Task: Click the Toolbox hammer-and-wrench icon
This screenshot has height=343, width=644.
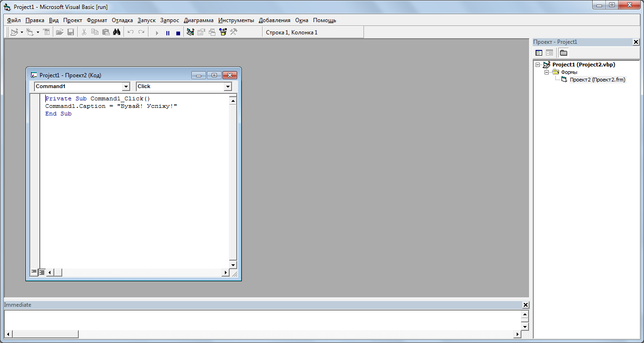Action: point(233,33)
